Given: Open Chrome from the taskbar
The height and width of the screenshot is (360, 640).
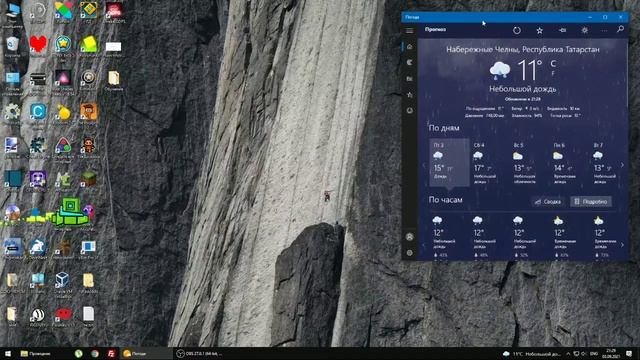Looking at the screenshot, I should [x=95, y=353].
